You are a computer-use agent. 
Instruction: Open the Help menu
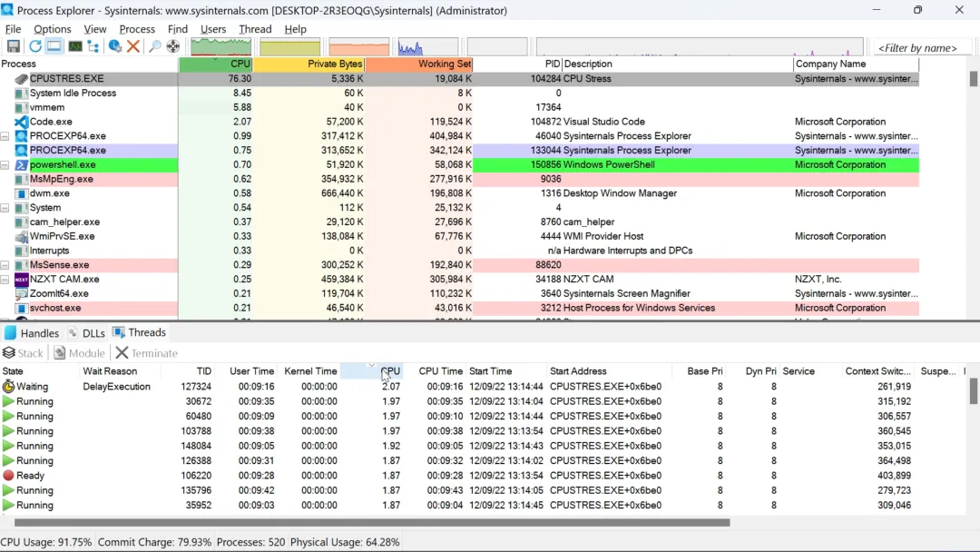coord(296,29)
